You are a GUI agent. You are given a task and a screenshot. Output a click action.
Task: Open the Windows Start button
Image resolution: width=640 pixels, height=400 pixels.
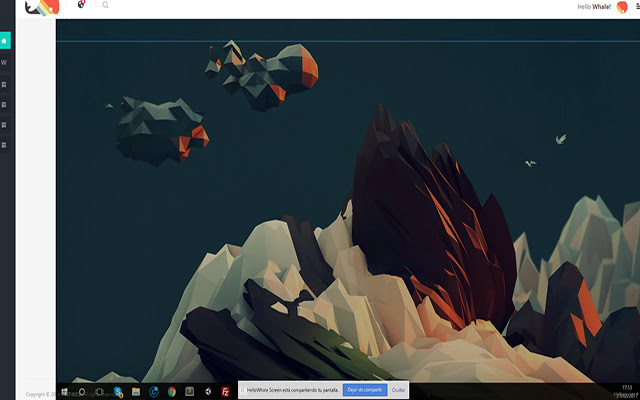click(64, 392)
